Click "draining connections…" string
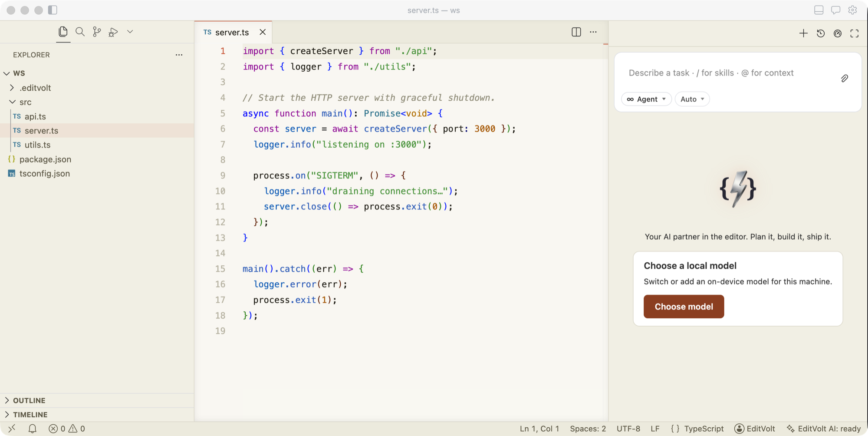The width and height of the screenshot is (868, 436). 387,191
